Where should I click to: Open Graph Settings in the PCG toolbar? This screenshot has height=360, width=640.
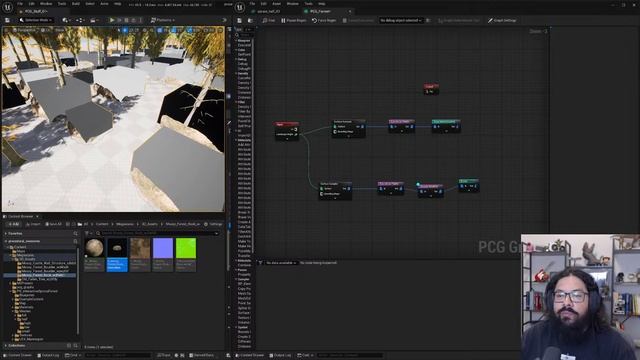502,20
